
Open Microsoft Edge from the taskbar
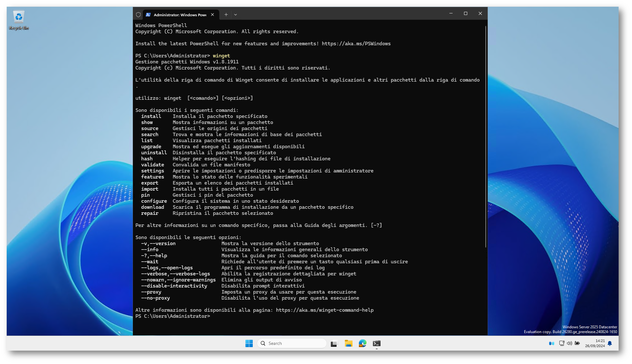pos(362,343)
